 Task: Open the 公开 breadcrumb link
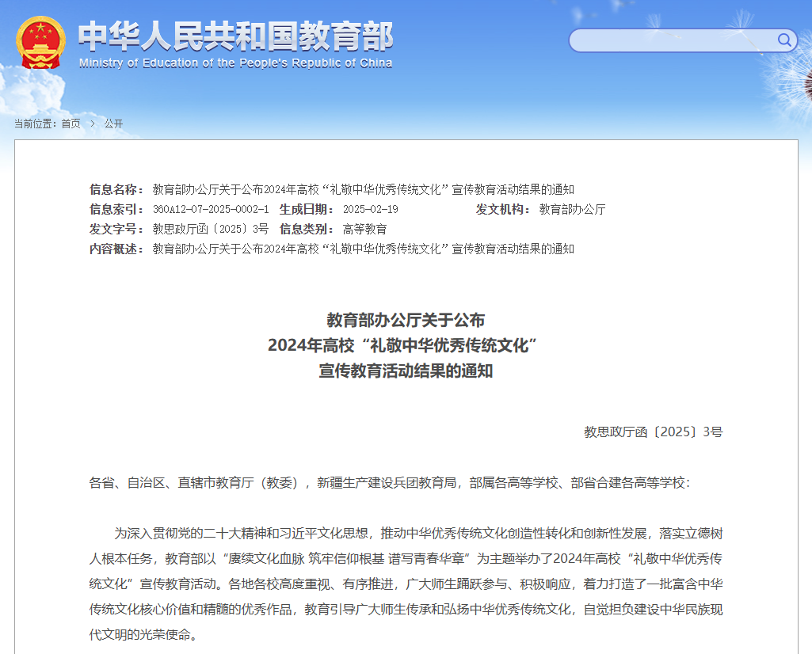[x=113, y=124]
